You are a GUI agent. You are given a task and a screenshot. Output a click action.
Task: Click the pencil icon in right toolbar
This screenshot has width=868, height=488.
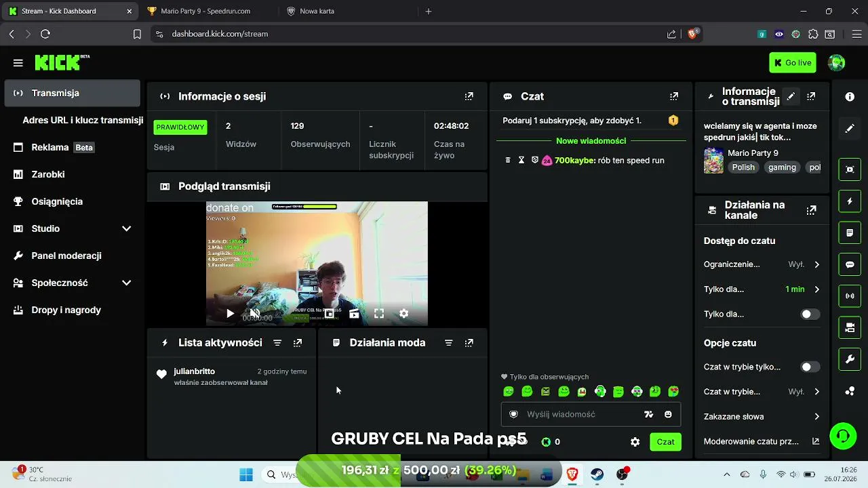click(x=850, y=129)
